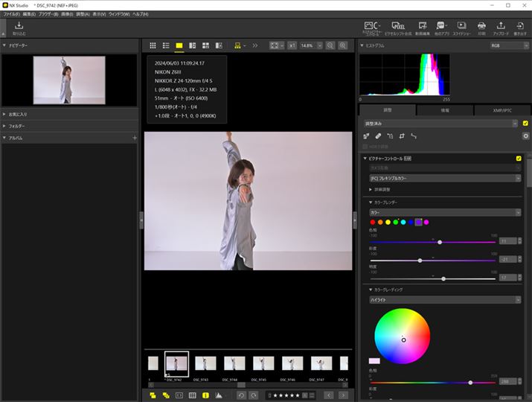The height and width of the screenshot is (402, 532).
Task: Show histogram overlay icon in bottom toolbar
Action: tap(218, 395)
